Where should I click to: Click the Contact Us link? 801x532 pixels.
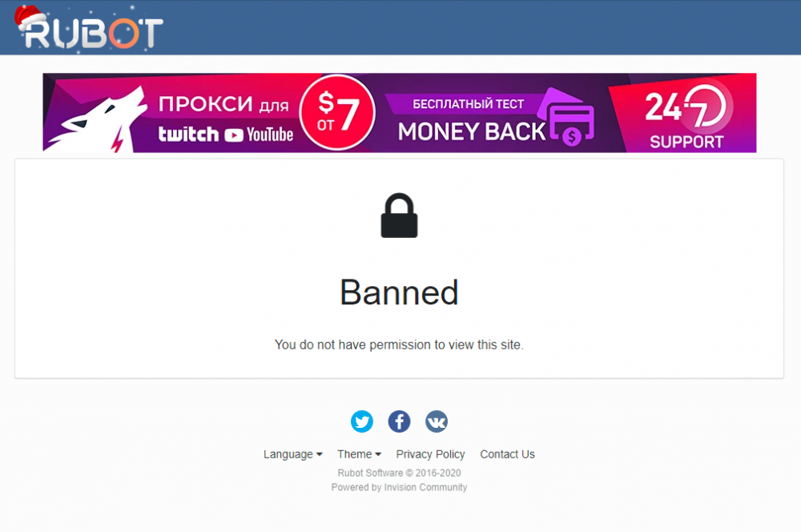(x=507, y=453)
